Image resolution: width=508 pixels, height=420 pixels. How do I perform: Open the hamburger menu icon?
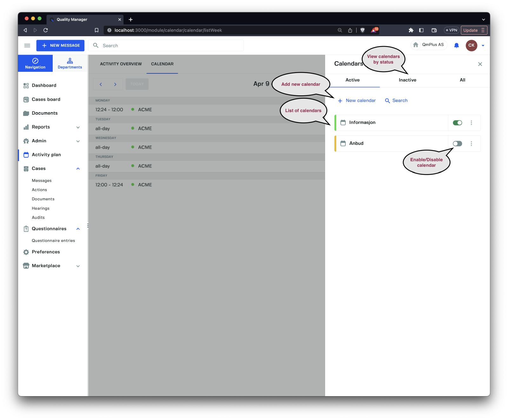27,45
